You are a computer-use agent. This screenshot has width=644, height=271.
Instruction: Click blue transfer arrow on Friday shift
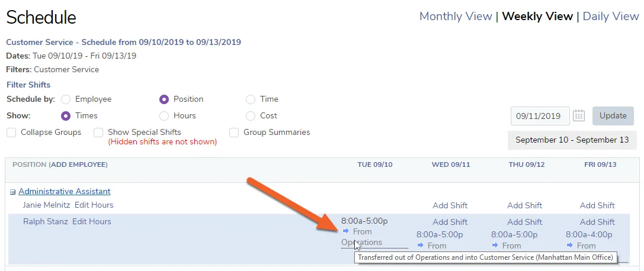[x=570, y=245]
